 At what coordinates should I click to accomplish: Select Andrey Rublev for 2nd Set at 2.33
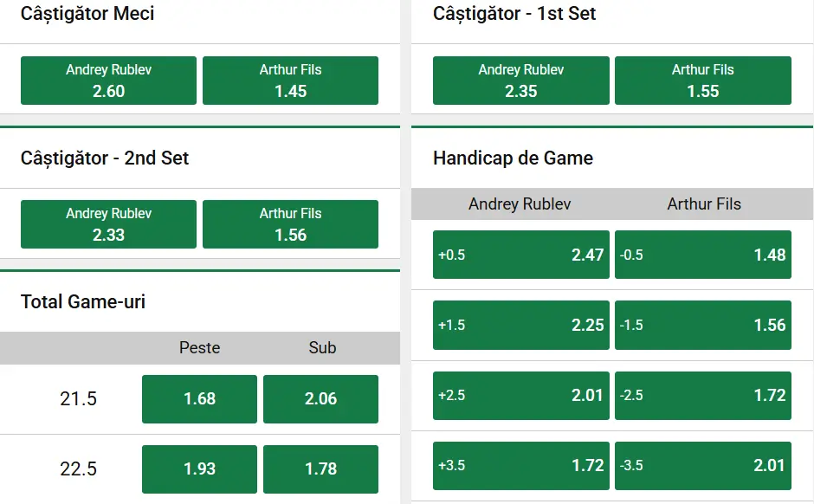coord(107,223)
